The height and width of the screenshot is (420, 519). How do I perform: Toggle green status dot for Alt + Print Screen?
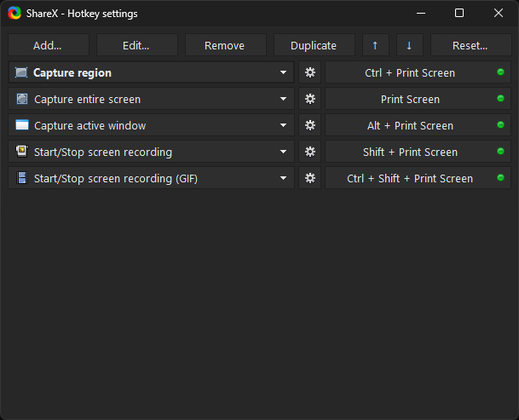click(500, 124)
